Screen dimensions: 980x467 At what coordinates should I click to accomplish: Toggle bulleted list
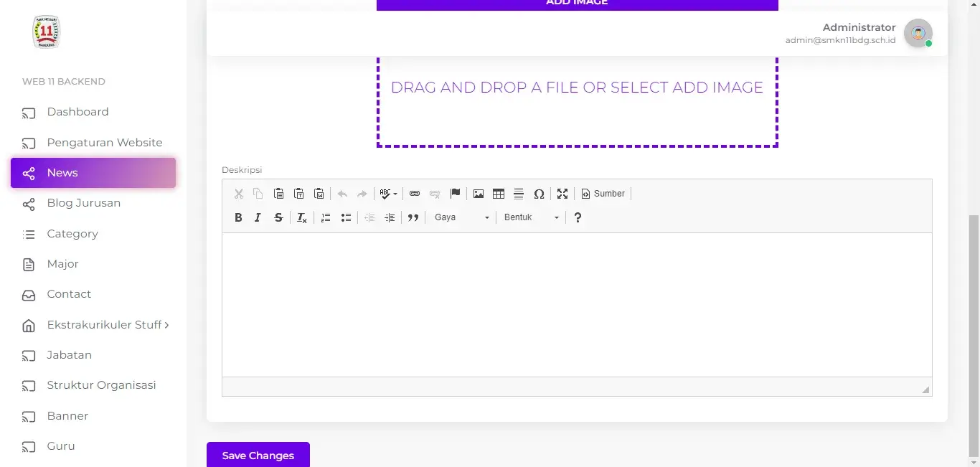346,217
